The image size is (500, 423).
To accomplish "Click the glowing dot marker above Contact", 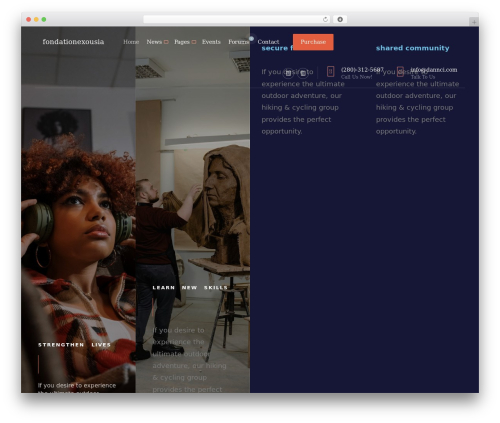I will [x=251, y=39].
